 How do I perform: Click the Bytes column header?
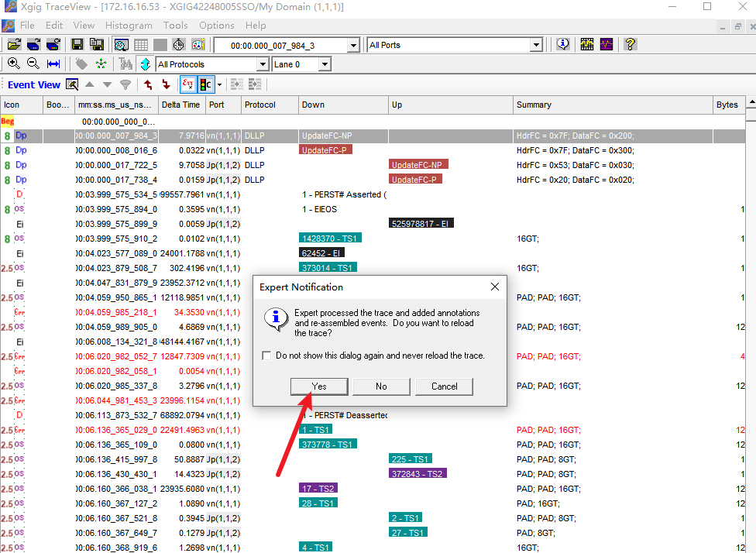pos(728,105)
